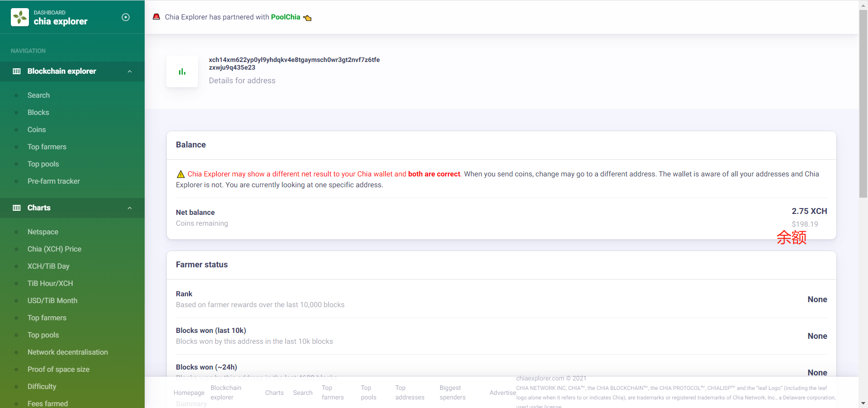
Task: Click the Top addresses footer link
Action: [410, 393]
